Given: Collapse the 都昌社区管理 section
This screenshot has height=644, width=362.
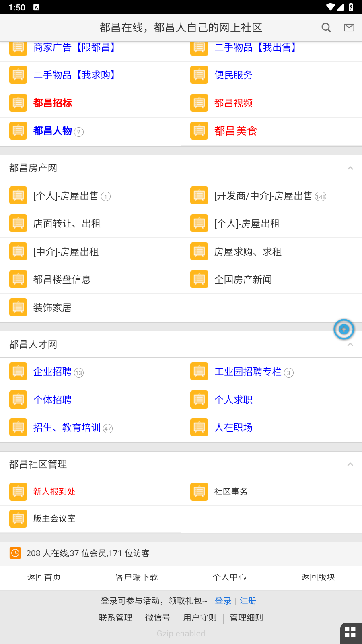Looking at the screenshot, I should click(350, 464).
